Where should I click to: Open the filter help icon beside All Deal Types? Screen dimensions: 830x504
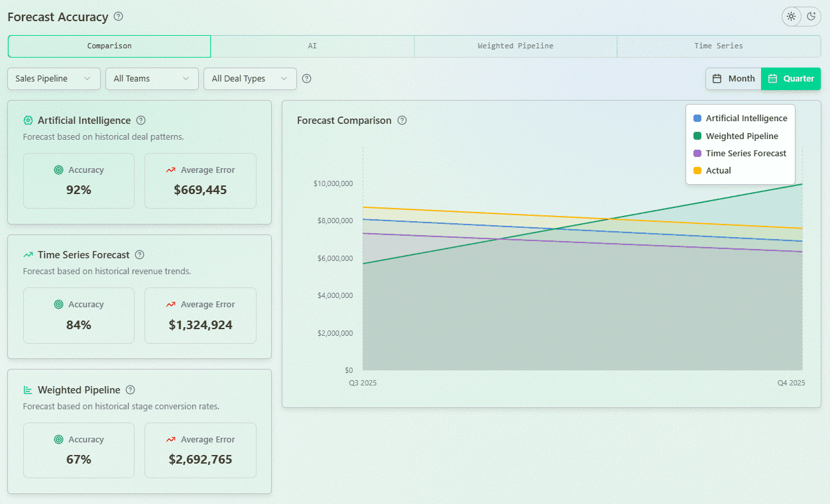point(306,78)
